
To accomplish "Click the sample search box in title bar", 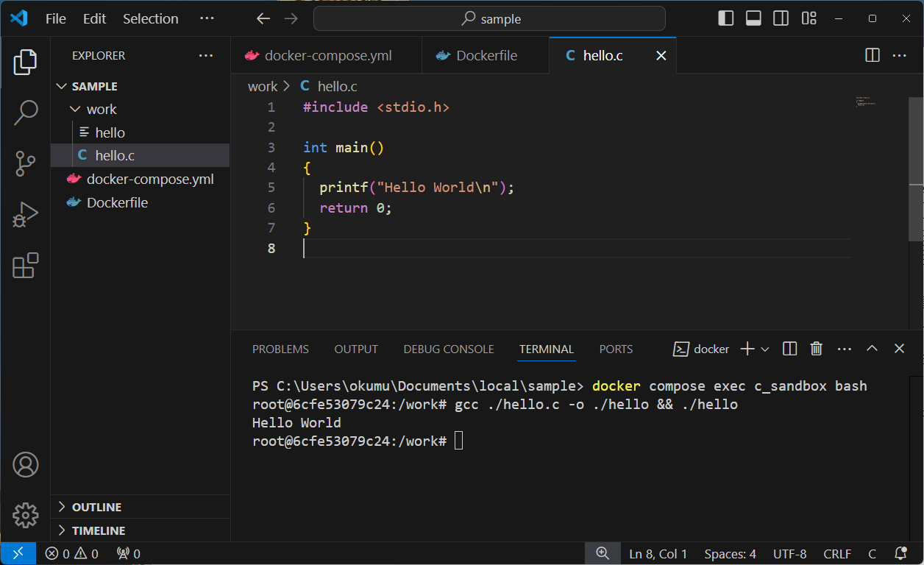I will [x=489, y=19].
